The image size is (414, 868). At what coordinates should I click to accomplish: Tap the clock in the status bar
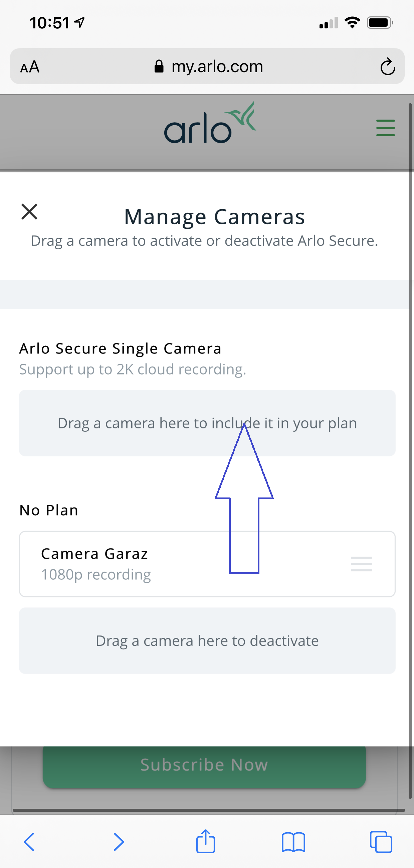[49, 23]
